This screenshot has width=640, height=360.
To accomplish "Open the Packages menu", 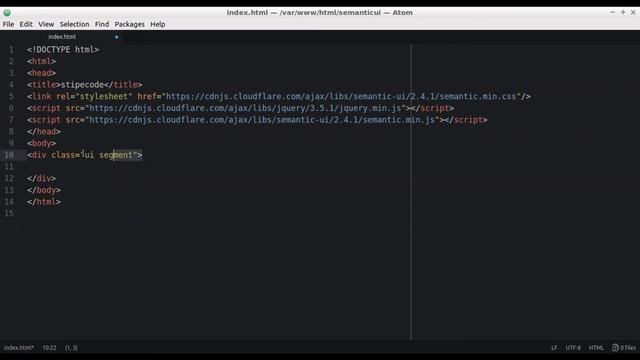I will (x=129, y=24).
